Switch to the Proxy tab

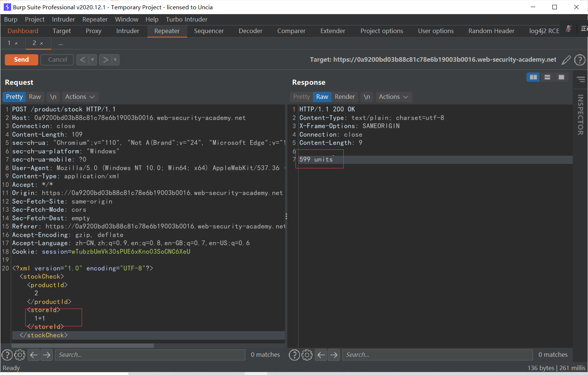[x=94, y=31]
